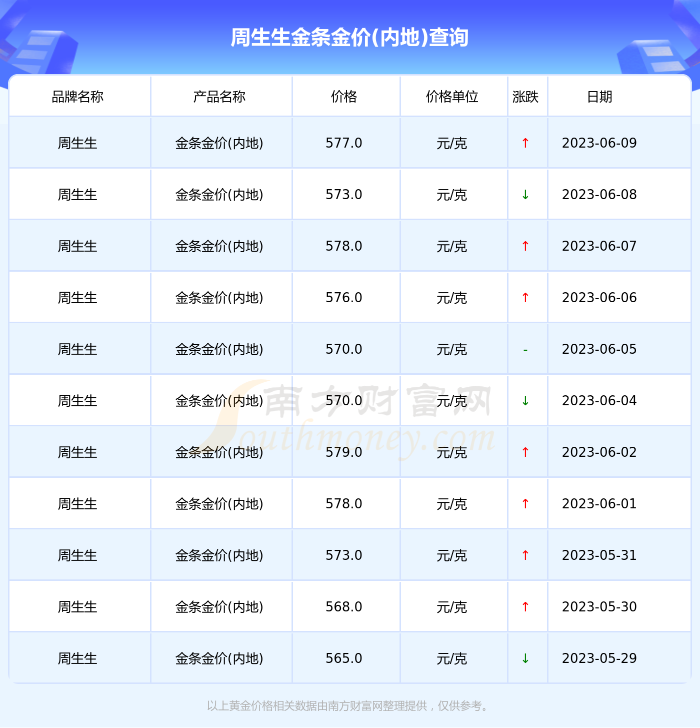
Task: Click 元/克 unit in the 2023-05-31 row
Action: (x=452, y=556)
